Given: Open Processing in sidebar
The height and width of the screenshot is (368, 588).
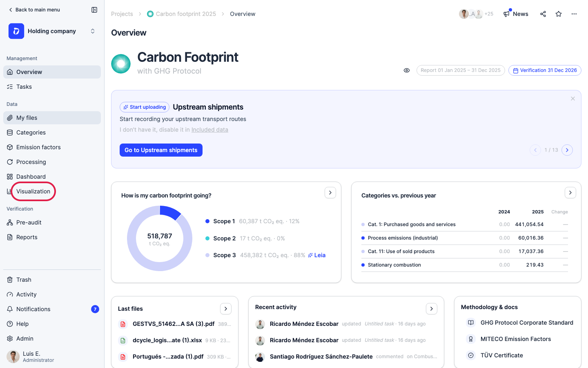Looking at the screenshot, I should [x=52, y=162].
